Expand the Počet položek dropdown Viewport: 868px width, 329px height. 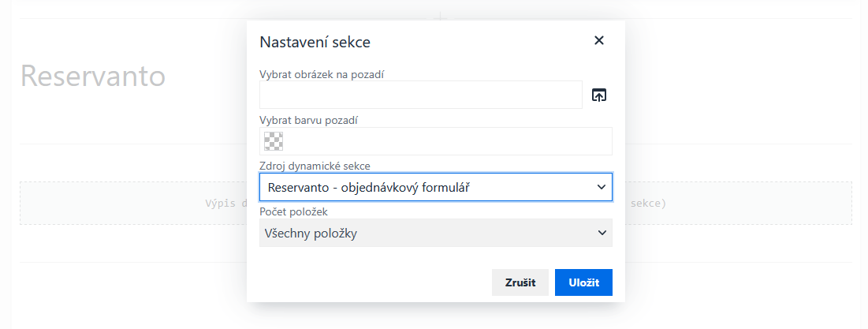coord(435,233)
